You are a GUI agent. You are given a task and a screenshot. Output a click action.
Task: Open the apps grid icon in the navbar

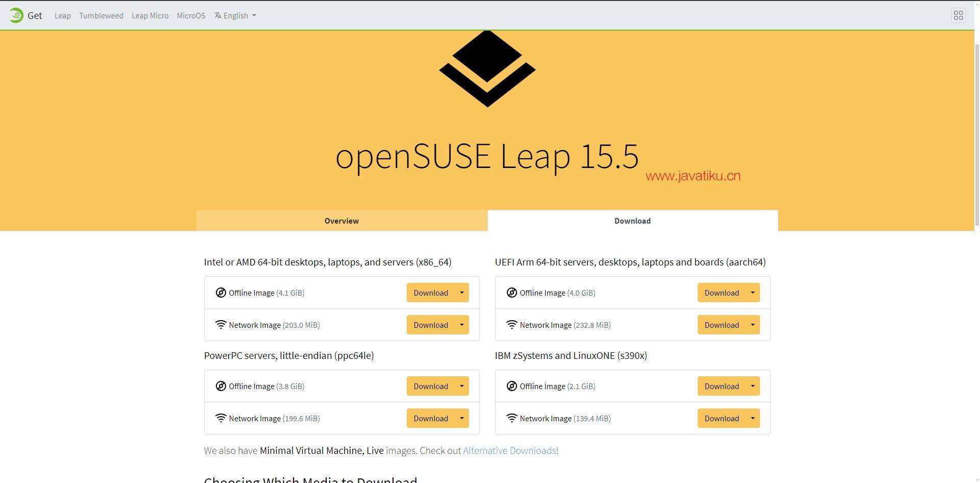958,15
